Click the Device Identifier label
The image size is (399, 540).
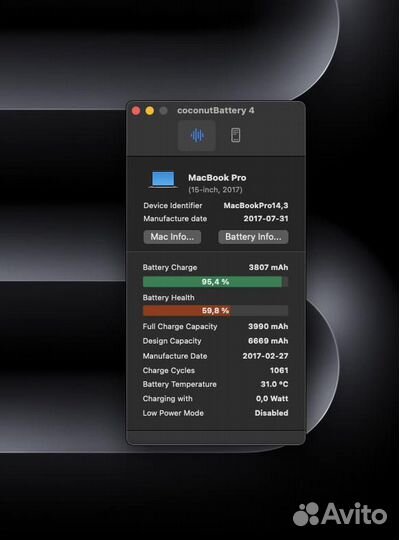click(172, 206)
